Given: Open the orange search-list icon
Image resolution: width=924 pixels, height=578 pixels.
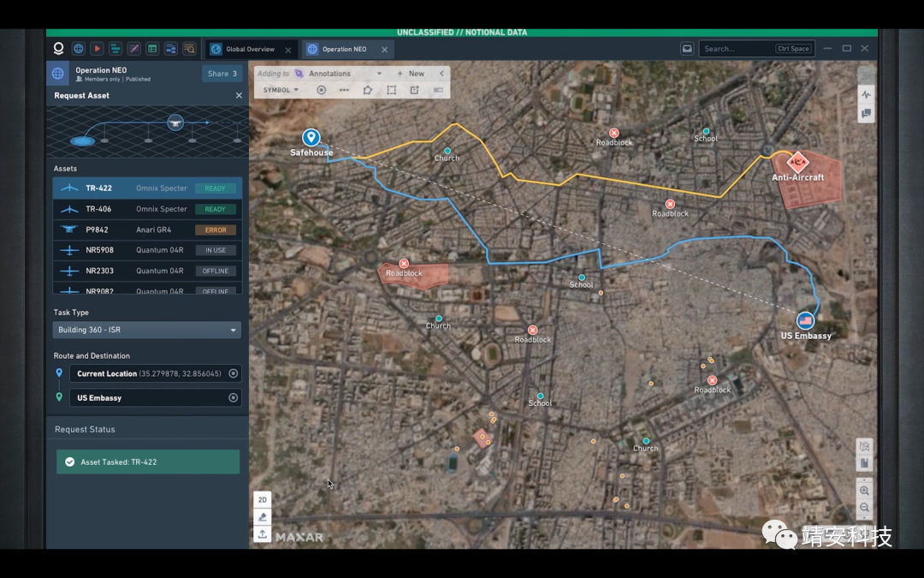Looking at the screenshot, I should click(x=189, y=49).
